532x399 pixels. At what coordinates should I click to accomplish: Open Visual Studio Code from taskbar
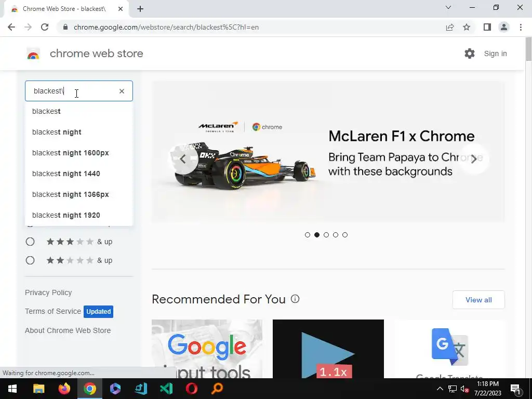point(166,389)
